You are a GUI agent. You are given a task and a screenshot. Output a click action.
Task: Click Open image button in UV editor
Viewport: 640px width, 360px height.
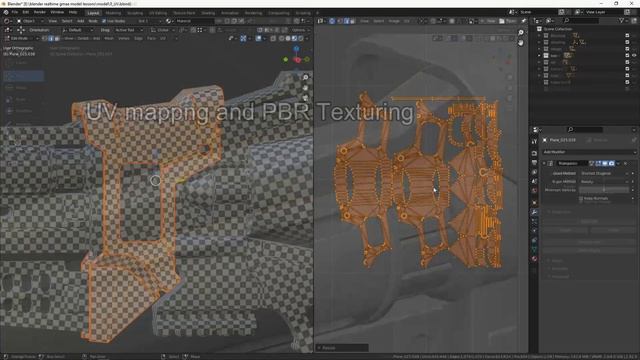tap(508, 21)
